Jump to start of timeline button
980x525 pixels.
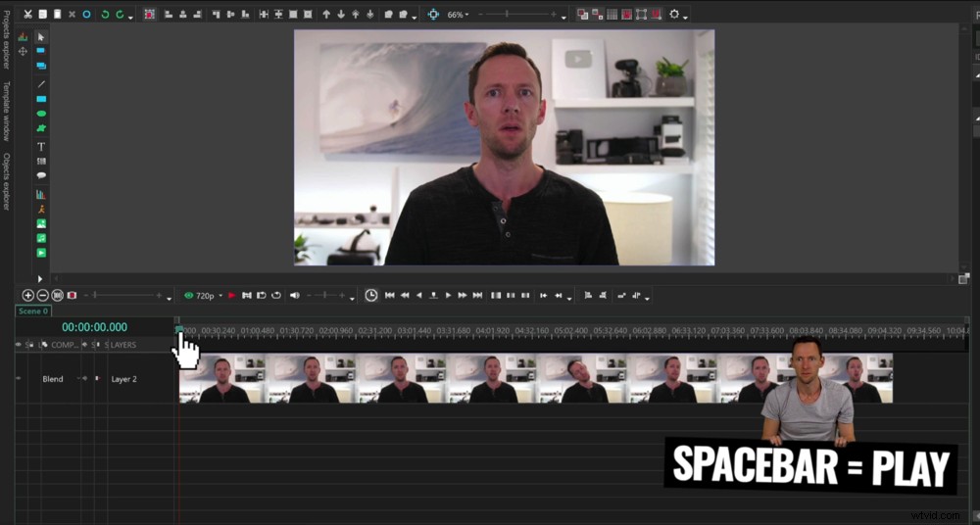pos(389,295)
